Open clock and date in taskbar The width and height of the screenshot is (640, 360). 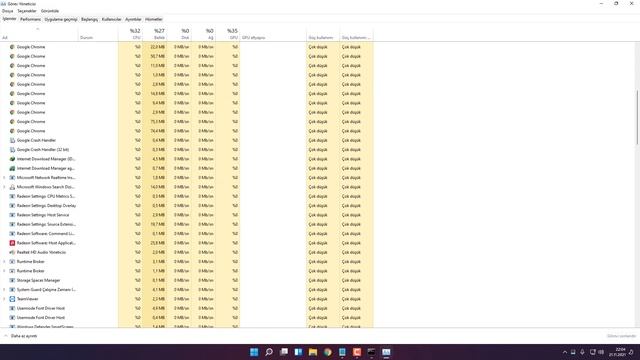[x=618, y=352]
